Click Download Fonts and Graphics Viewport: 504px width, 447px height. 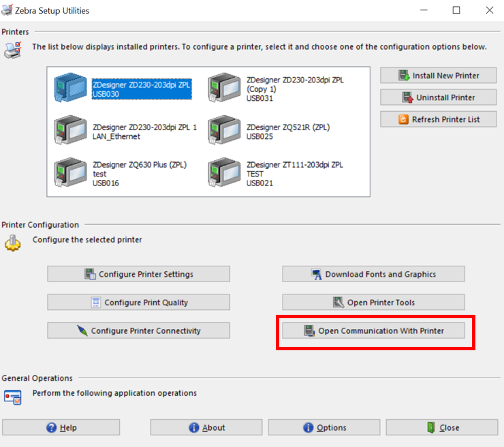(373, 274)
